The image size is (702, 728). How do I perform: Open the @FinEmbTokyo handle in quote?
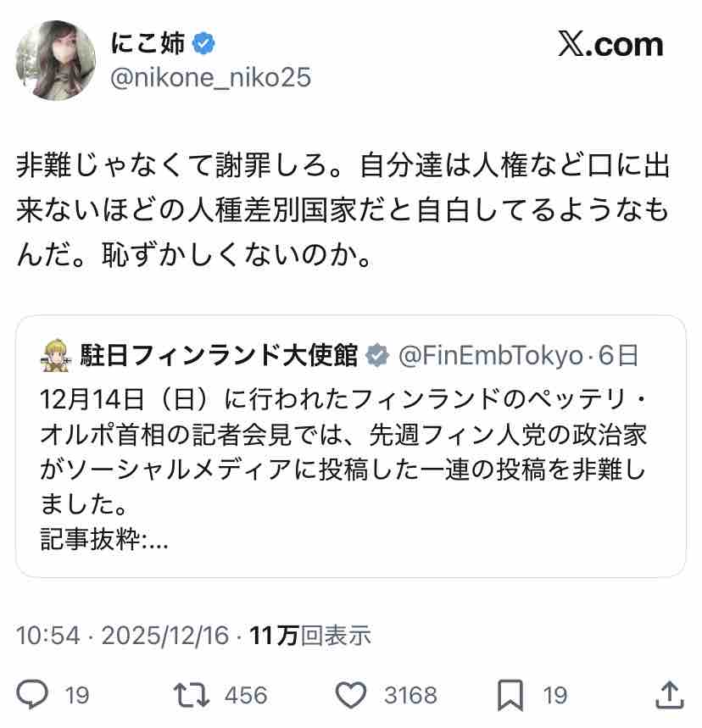pyautogui.click(x=491, y=356)
